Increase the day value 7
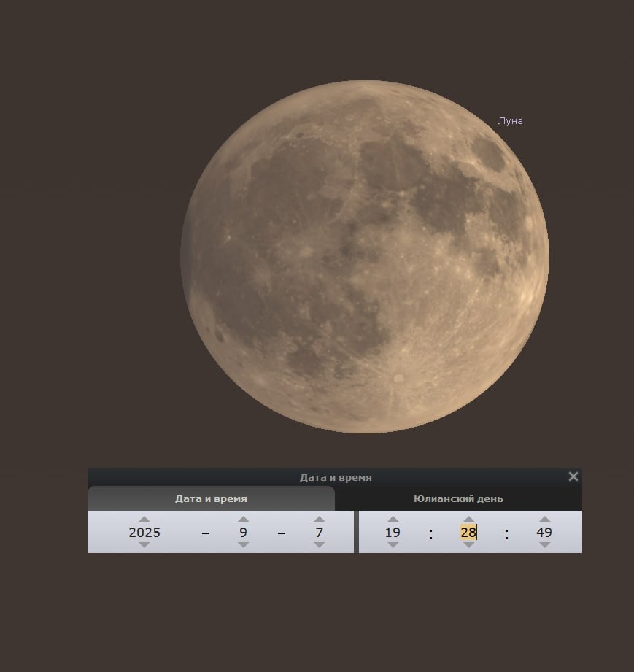Image resolution: width=634 pixels, height=672 pixels. [320, 519]
